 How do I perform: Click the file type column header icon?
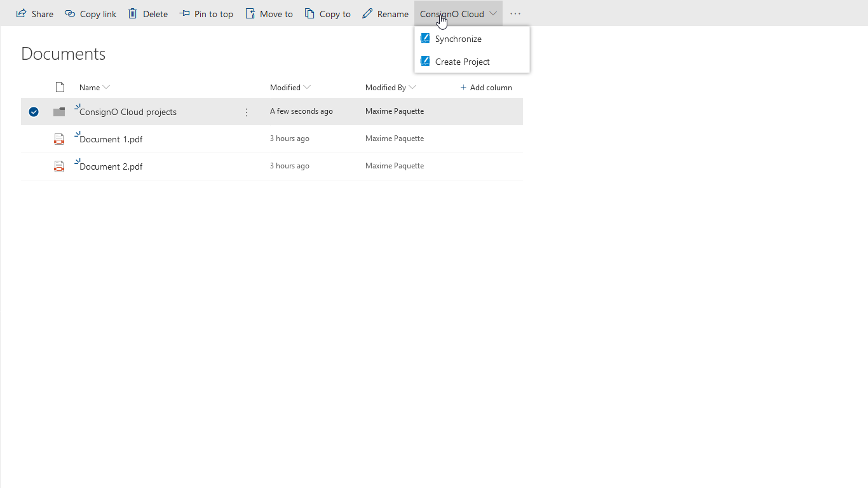[60, 87]
